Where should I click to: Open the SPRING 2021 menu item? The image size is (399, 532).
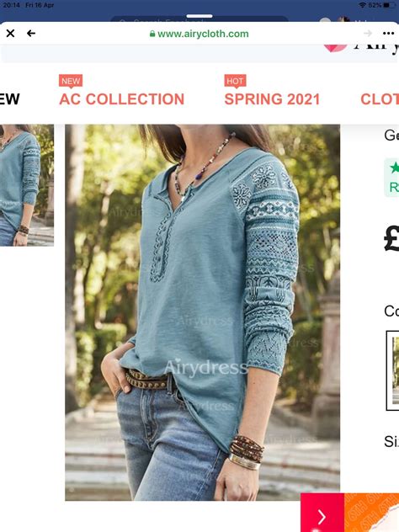[272, 99]
